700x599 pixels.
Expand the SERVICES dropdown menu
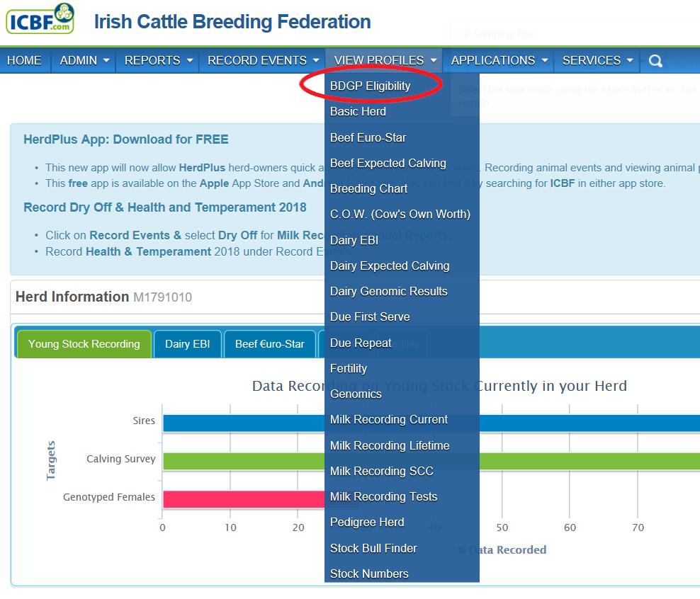pos(597,60)
